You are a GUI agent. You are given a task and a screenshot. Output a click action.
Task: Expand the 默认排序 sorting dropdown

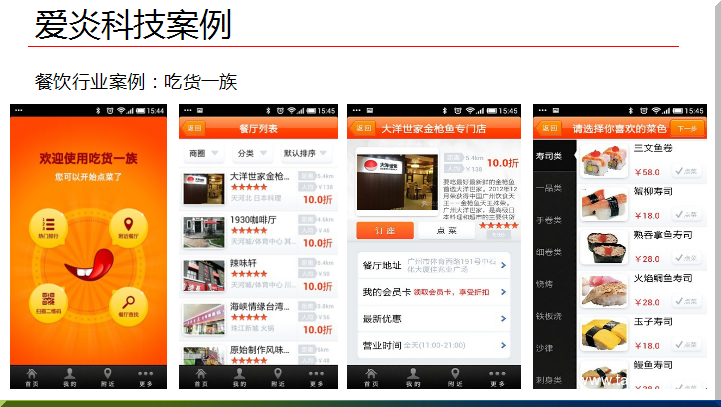coord(304,153)
